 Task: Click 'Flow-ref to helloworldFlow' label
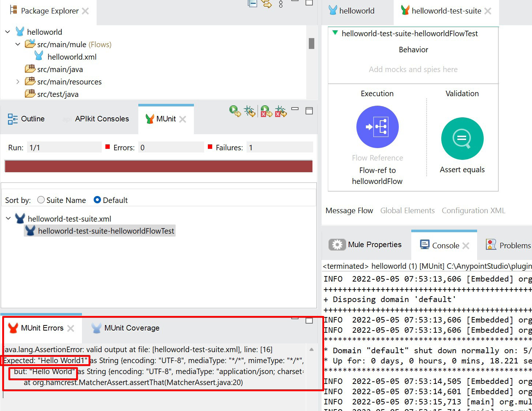[377, 176]
